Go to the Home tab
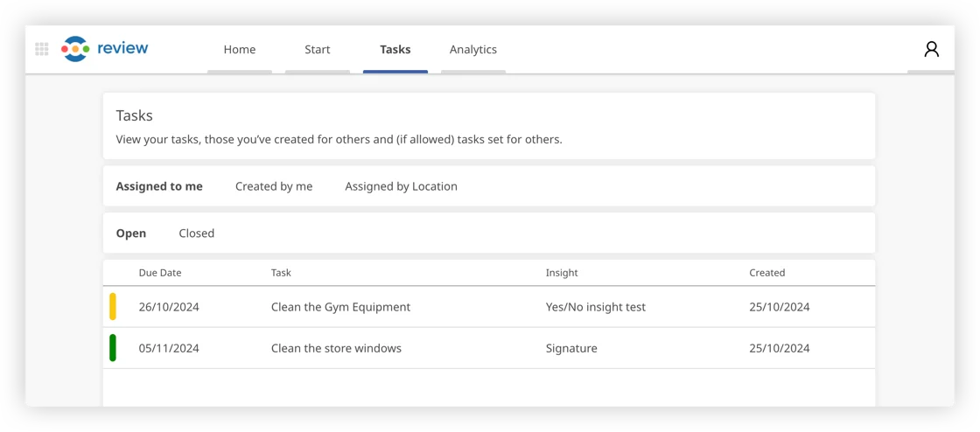980x432 pixels. 240,50
